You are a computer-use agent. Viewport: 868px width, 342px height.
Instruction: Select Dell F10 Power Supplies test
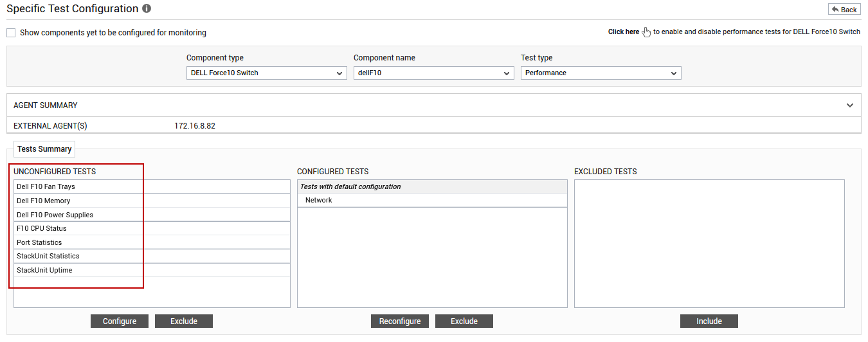point(152,215)
